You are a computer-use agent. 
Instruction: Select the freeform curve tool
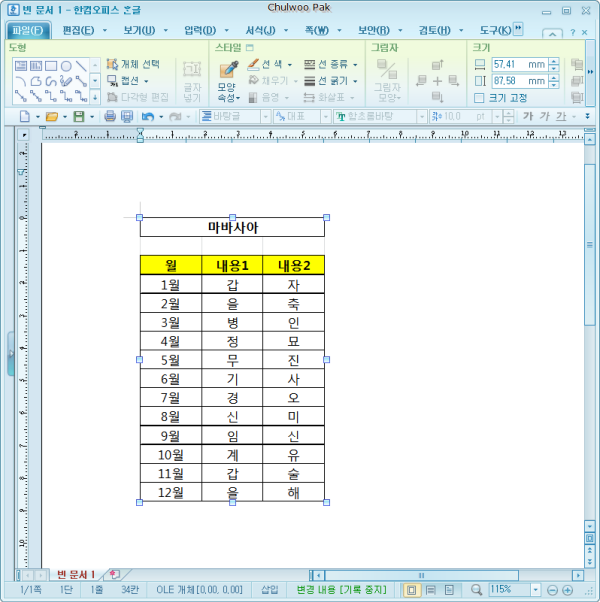tap(51, 81)
